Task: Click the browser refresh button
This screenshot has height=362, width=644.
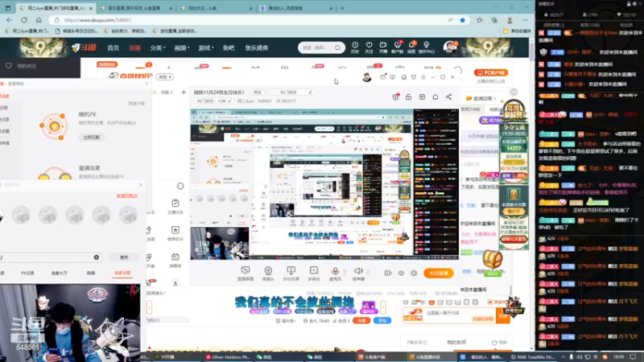Action: point(24,19)
